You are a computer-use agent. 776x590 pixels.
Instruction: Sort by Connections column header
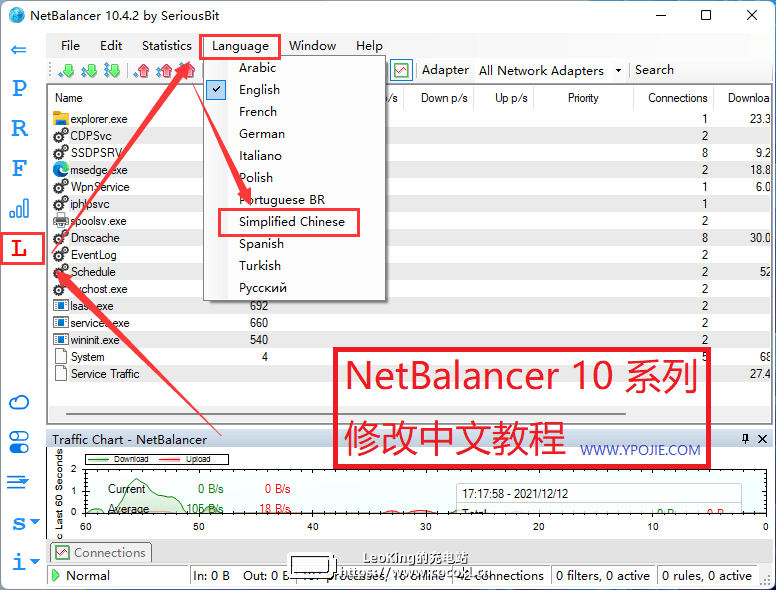point(677,98)
